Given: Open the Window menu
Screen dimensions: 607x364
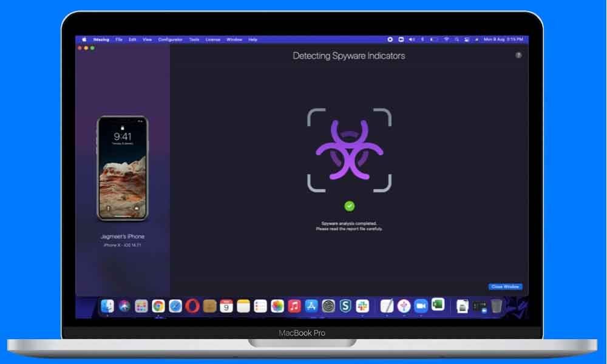Looking at the screenshot, I should 234,39.
